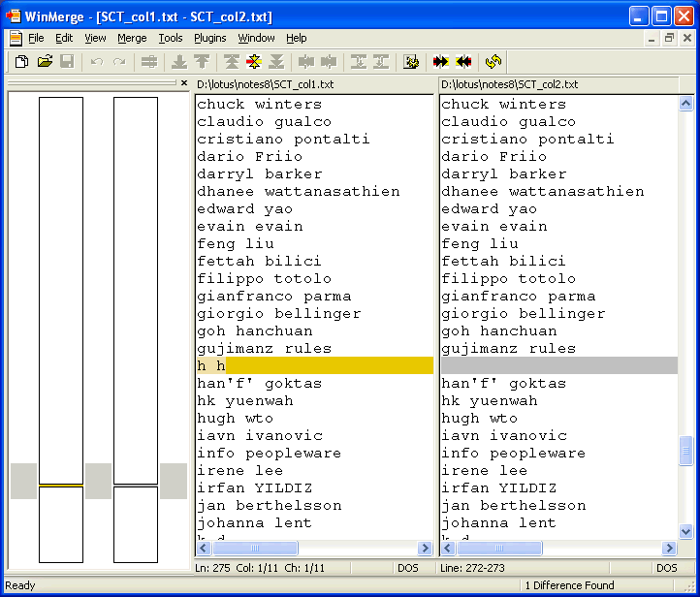The image size is (700, 597).
Task: Click right pane horizontal scroll left arrow
Action: (x=448, y=548)
